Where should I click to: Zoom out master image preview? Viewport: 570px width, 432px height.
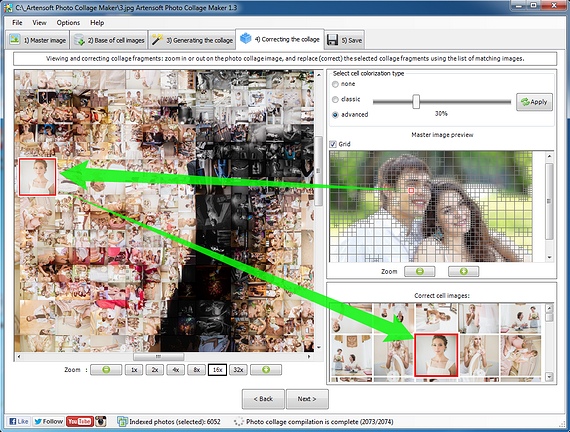tap(420, 271)
